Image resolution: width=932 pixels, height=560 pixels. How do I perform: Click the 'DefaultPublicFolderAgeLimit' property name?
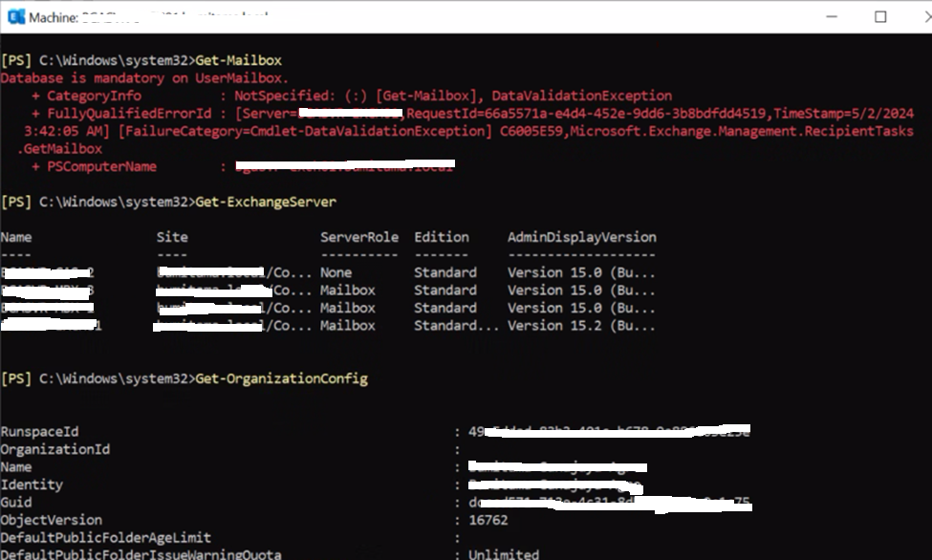(106, 538)
